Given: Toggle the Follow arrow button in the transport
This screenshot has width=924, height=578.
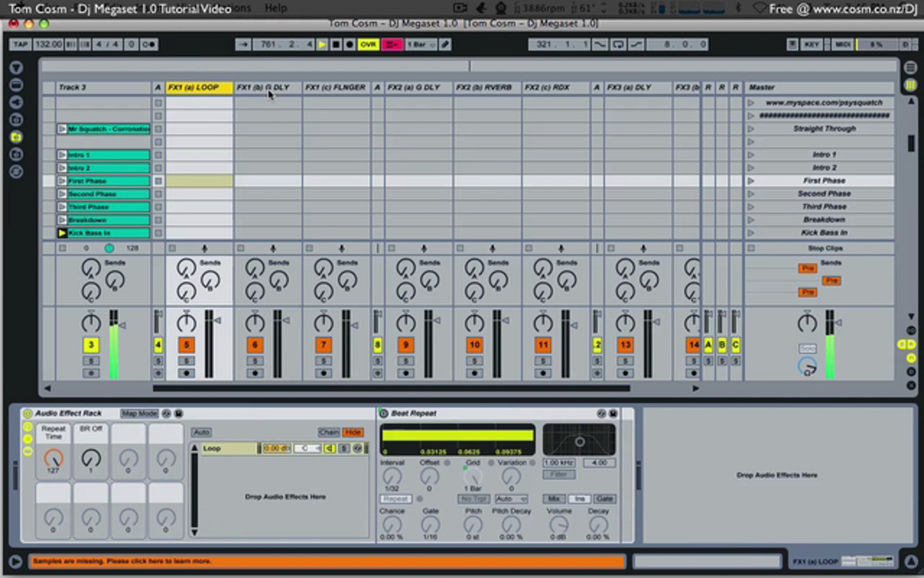Looking at the screenshot, I should [x=243, y=45].
